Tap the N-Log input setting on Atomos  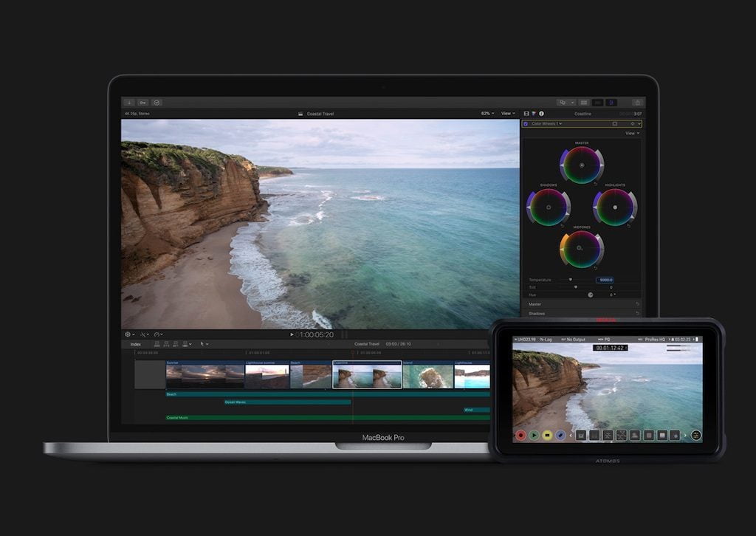point(546,340)
